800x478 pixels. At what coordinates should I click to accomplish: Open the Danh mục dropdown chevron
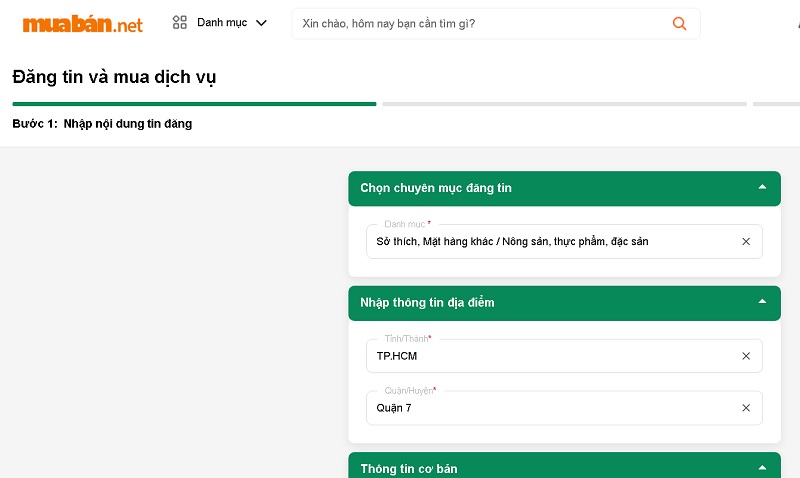tap(262, 22)
